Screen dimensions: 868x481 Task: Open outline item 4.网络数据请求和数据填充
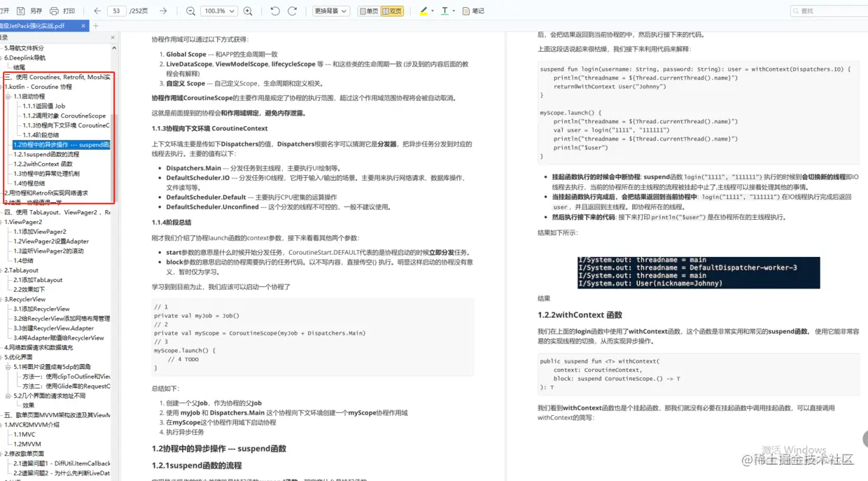38,347
